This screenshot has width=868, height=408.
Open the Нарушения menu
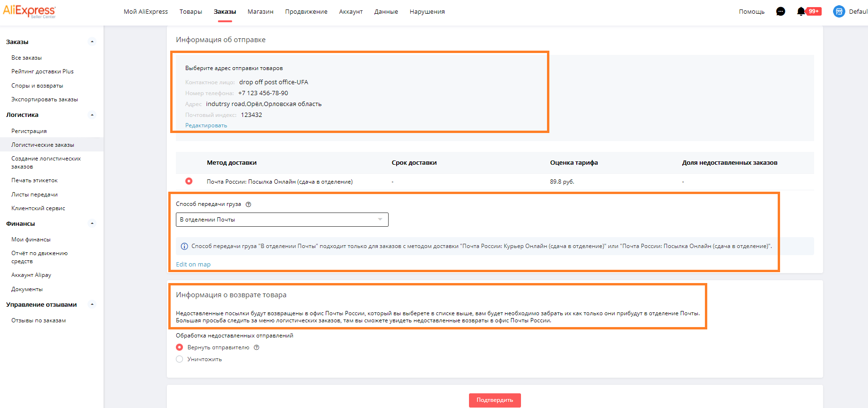click(x=427, y=11)
